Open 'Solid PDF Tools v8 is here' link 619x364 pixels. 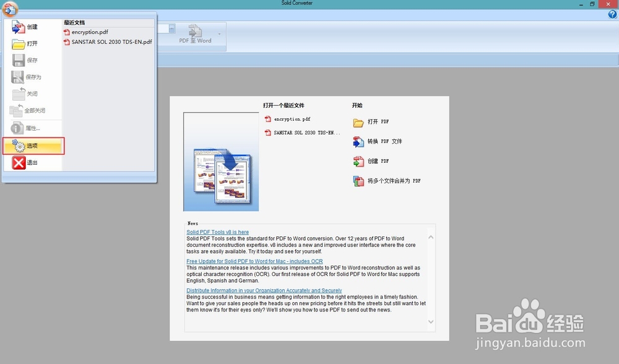point(217,232)
